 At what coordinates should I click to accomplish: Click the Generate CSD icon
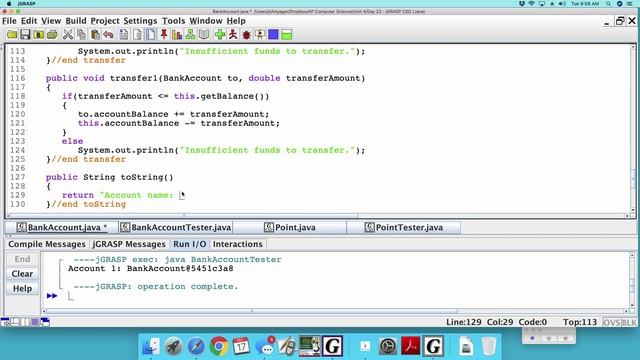[x=124, y=35]
